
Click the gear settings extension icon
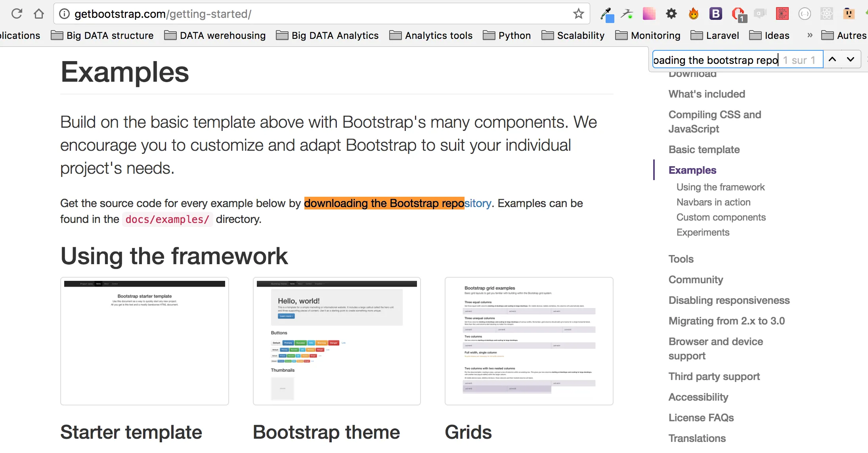point(671,14)
